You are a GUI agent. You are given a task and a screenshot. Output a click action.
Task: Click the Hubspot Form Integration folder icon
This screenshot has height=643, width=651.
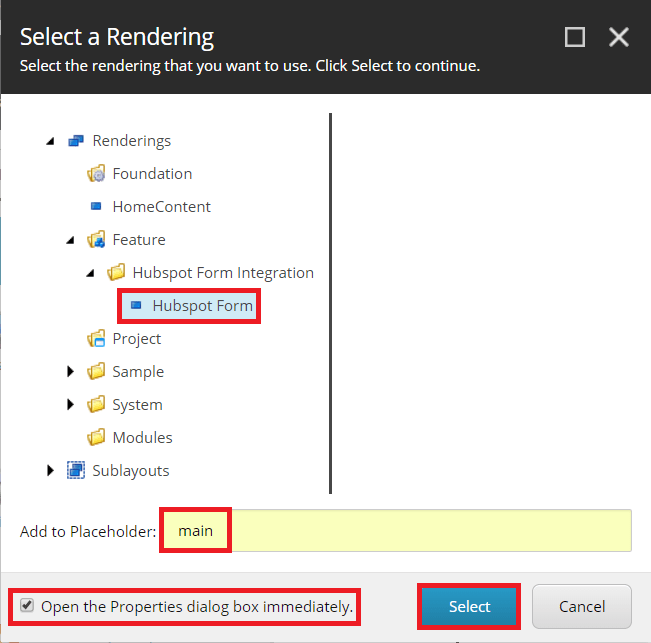pos(116,273)
